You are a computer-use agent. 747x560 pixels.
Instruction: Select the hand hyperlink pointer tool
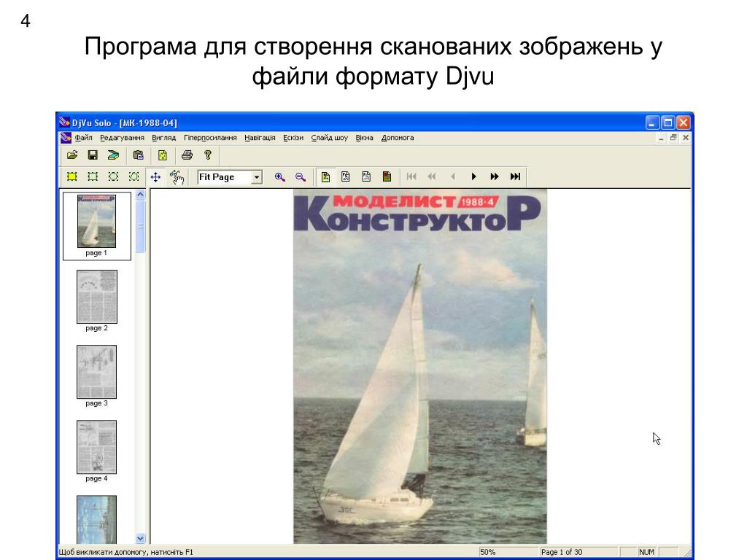tap(177, 177)
